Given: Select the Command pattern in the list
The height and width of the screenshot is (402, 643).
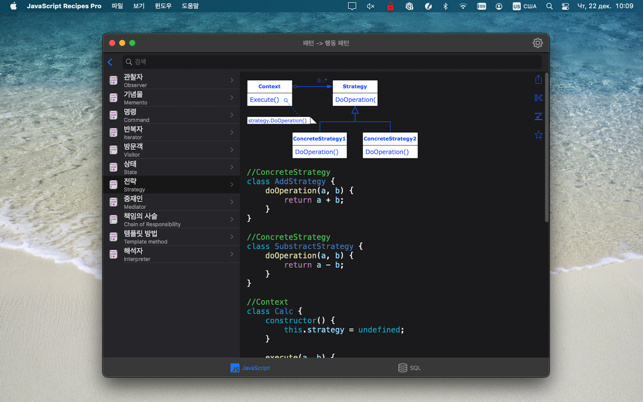Looking at the screenshot, I should 170,115.
